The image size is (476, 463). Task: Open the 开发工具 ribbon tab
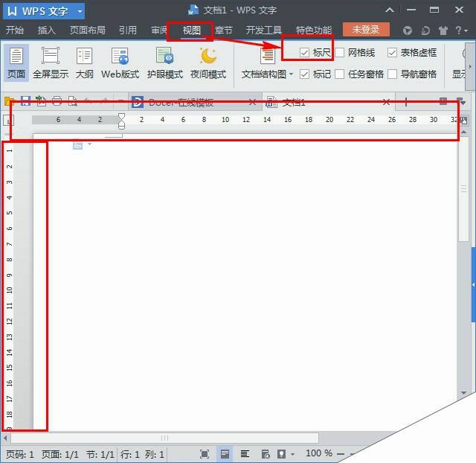pos(264,30)
